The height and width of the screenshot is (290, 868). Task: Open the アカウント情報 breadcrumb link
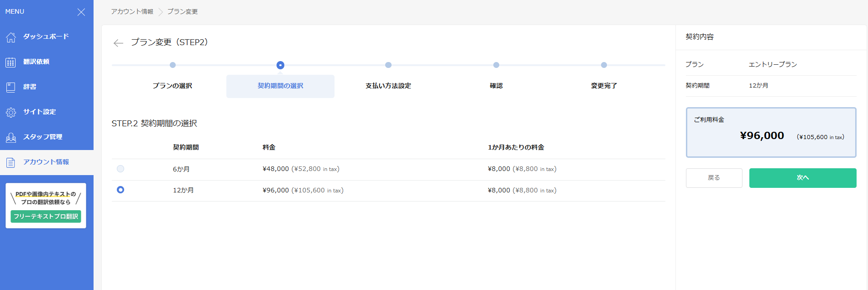[x=132, y=11]
